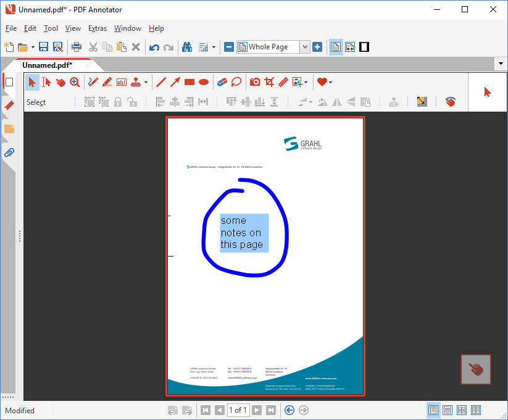This screenshot has width=508, height=420.
Task: Choose the Text box tool
Action: click(122, 82)
